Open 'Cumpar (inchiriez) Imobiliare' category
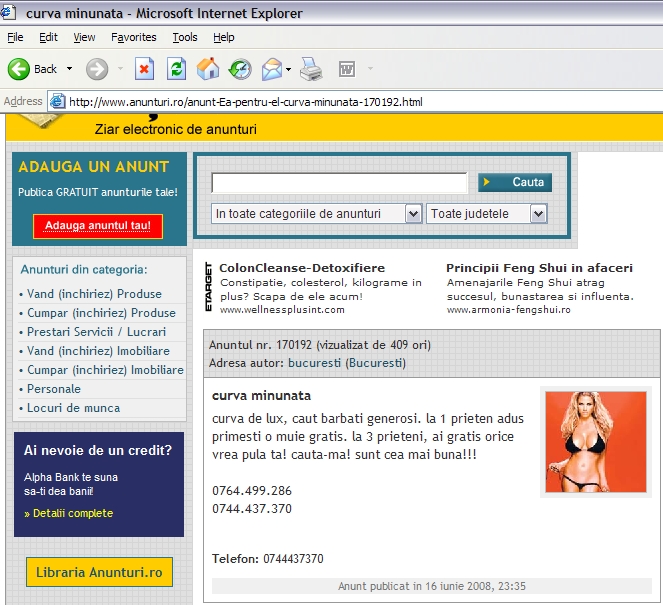The image size is (663, 605). click(105, 370)
